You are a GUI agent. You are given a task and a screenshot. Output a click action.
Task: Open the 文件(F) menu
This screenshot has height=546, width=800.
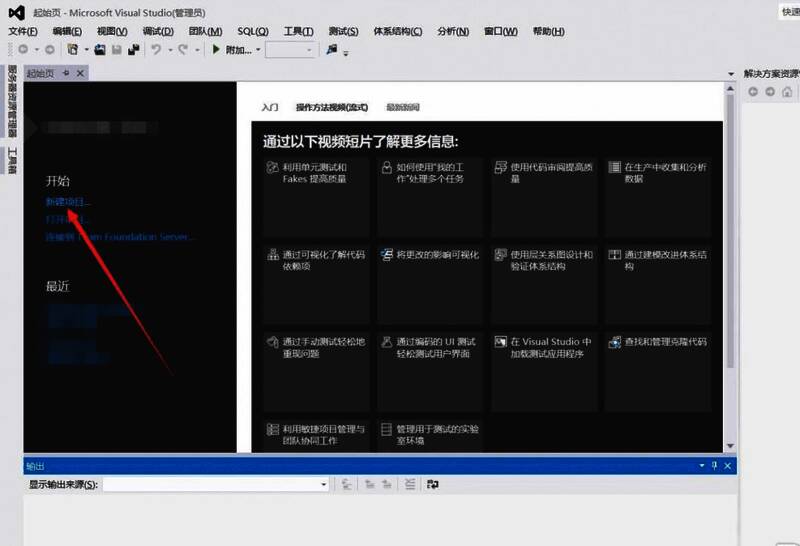(23, 32)
